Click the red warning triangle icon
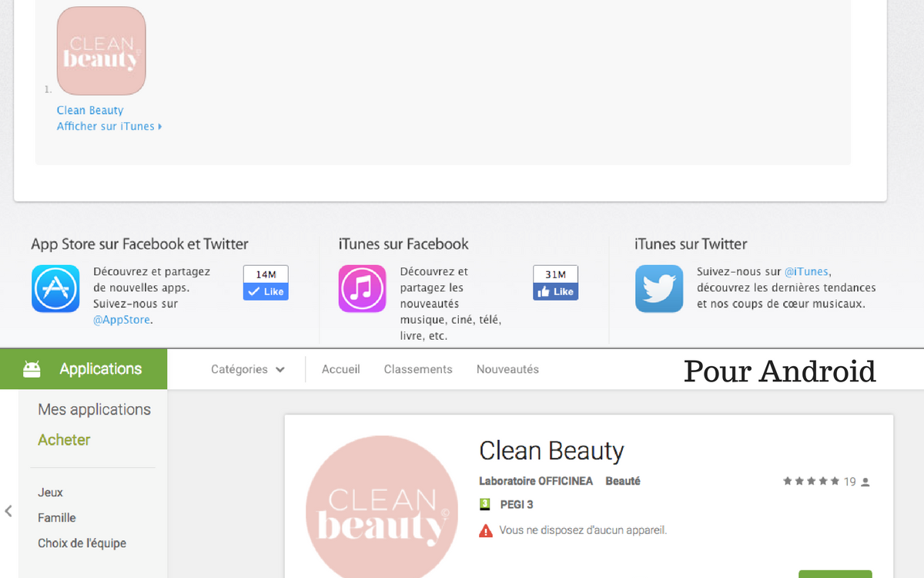The width and height of the screenshot is (924, 578). click(486, 530)
